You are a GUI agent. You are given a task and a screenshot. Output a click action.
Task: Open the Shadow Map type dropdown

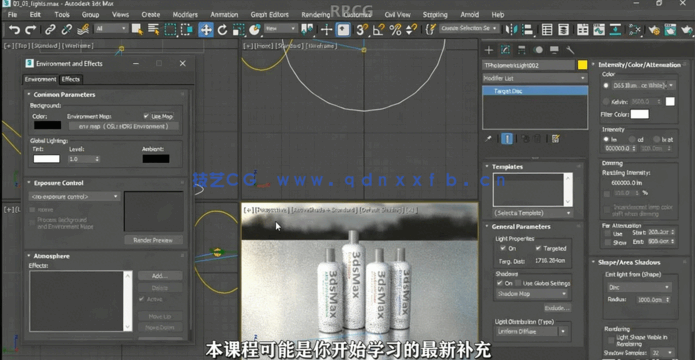[x=532, y=293]
